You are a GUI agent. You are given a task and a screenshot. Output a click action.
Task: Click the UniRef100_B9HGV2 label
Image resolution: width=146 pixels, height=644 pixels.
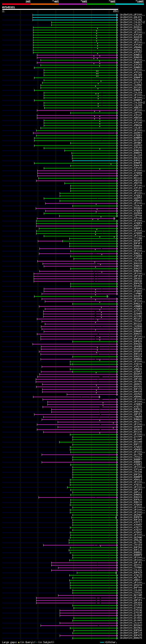pyautogui.click(x=131, y=334)
